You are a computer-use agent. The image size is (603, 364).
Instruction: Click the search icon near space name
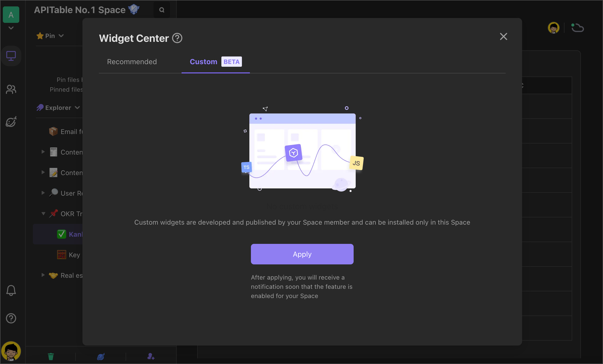(162, 10)
